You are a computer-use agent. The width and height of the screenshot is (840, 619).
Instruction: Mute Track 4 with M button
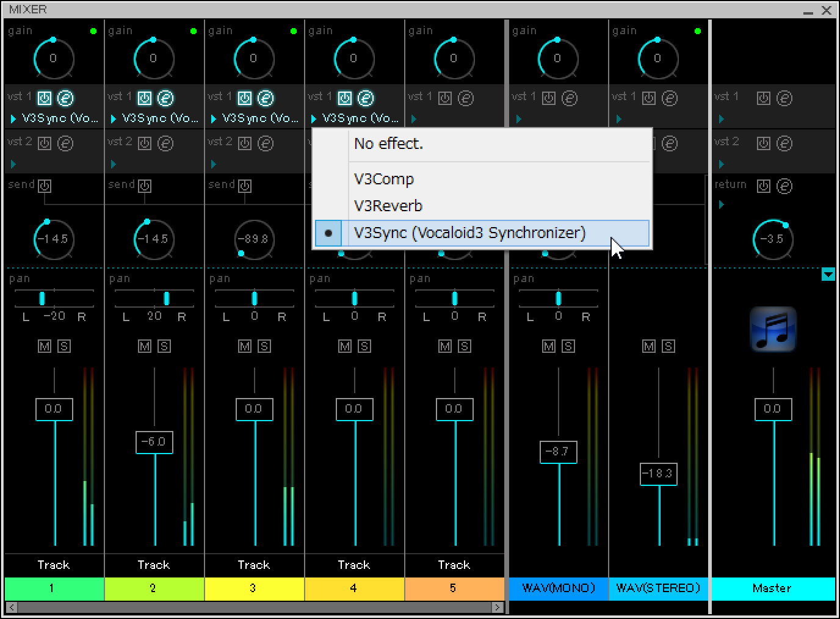click(x=345, y=346)
